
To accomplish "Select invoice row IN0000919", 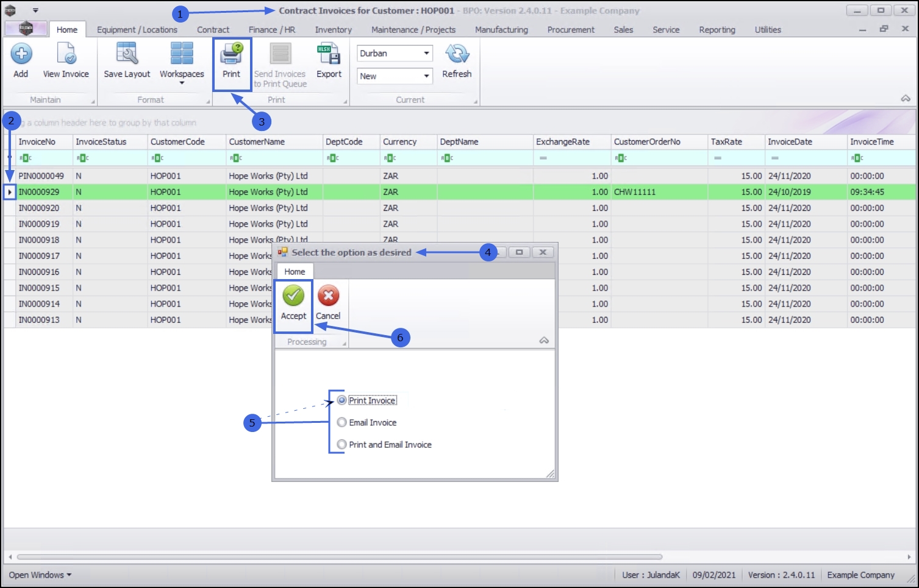I will [x=460, y=224].
